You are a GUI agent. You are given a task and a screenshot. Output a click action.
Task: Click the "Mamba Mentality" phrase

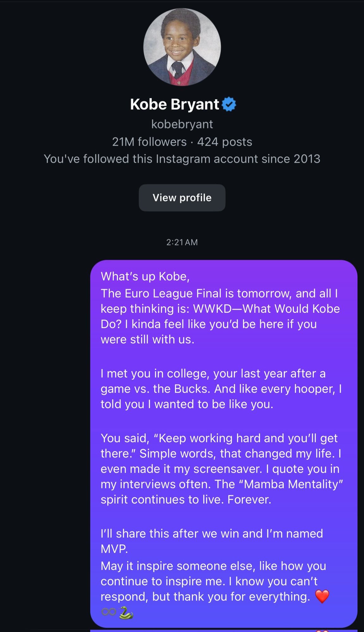click(x=293, y=484)
